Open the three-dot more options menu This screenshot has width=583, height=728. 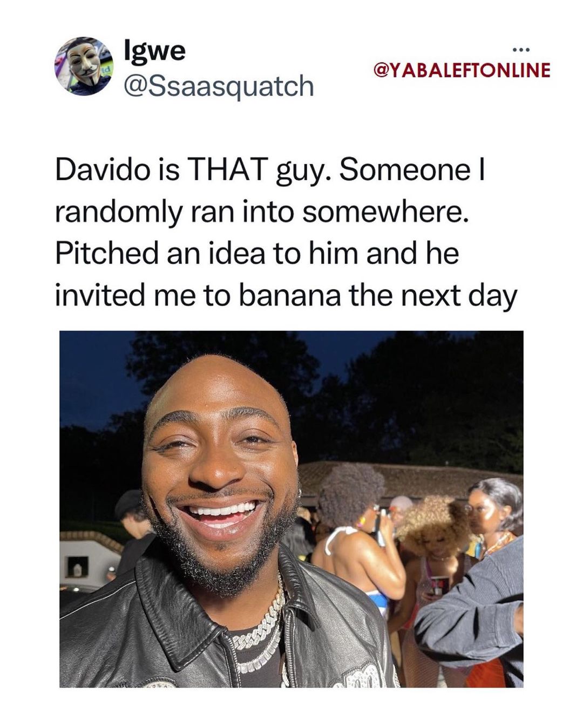click(521, 51)
